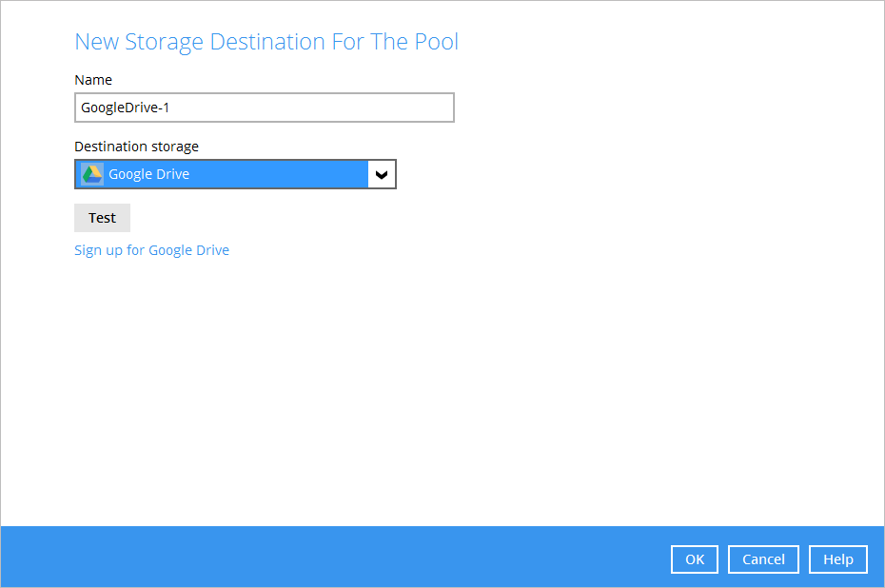Click the Destination storage label
The image size is (885, 588).
point(136,147)
